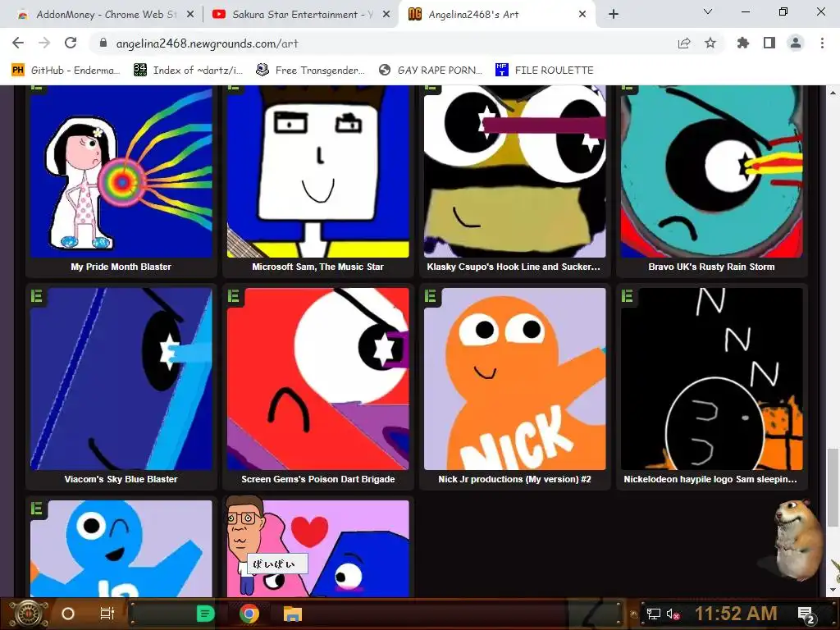
Task: Open the pink heart artwork thumbnail
Action: pos(317,549)
